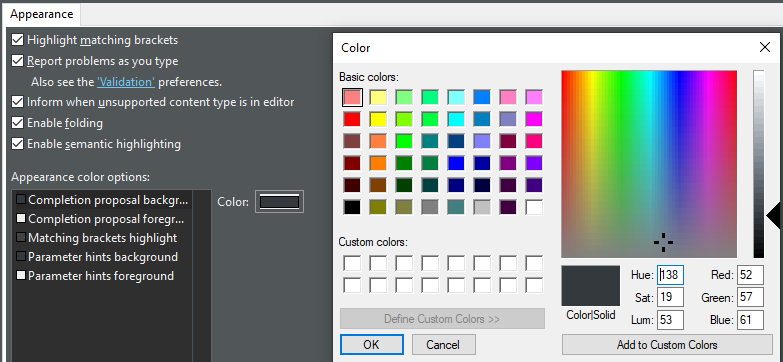The width and height of the screenshot is (783, 362).
Task: Select Parameter hints background option
Action: point(102,257)
